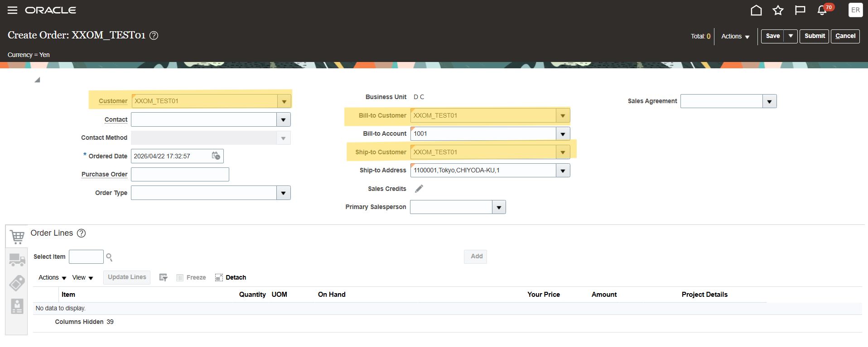
Task: Open the notifications bell
Action: (822, 10)
